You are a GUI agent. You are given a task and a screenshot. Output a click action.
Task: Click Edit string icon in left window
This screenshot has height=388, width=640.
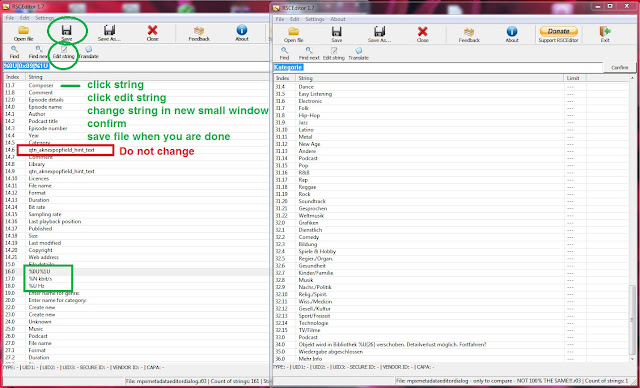(64, 52)
